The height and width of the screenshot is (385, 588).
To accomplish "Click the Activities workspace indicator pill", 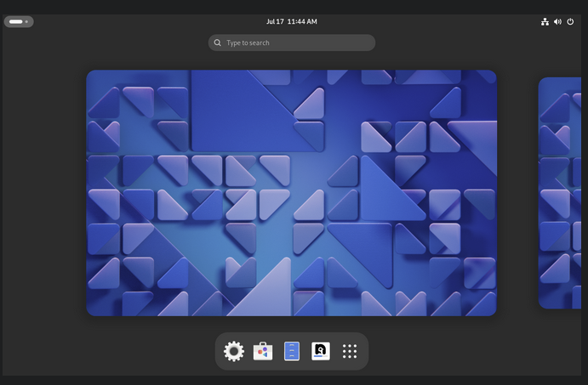I will click(x=19, y=22).
